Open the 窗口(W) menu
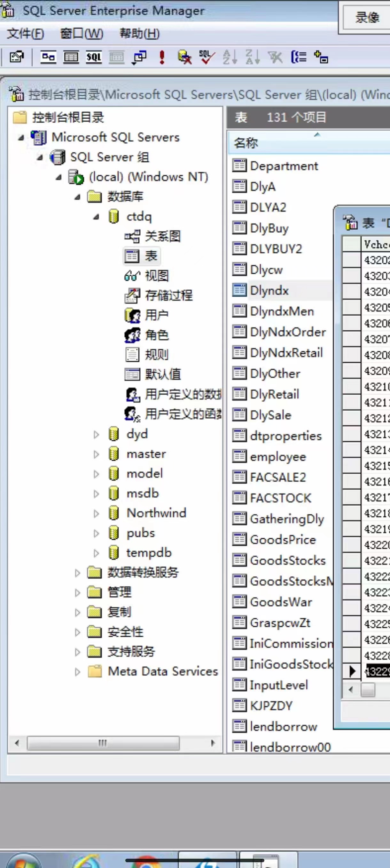The image size is (390, 868). pos(82,33)
